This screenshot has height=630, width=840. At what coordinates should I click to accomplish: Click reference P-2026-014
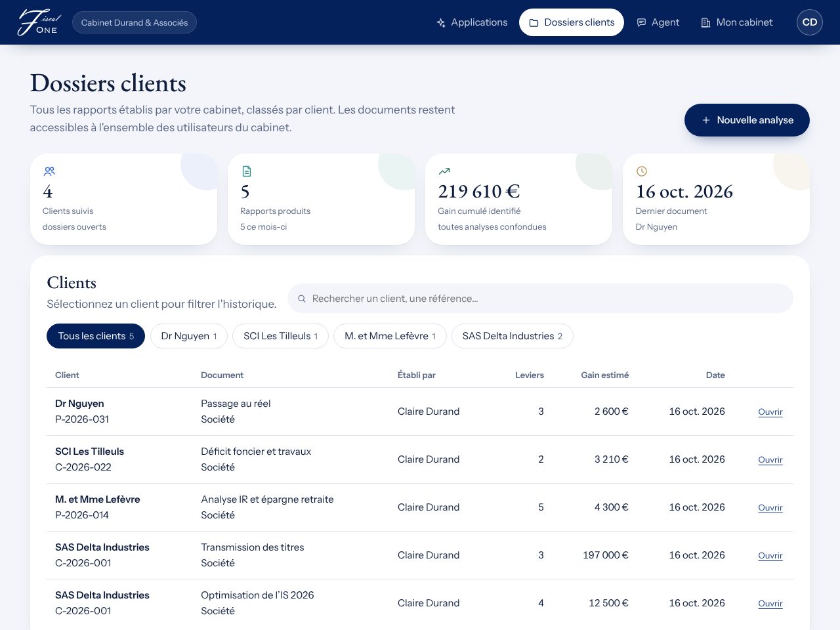tap(82, 515)
